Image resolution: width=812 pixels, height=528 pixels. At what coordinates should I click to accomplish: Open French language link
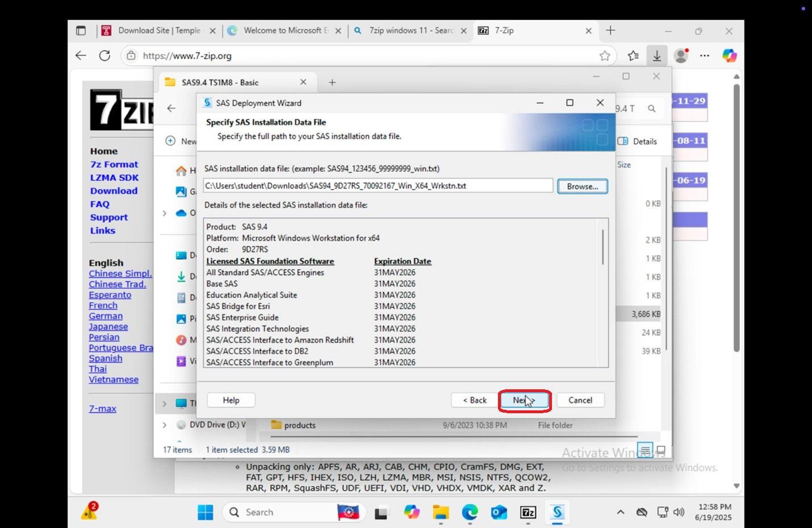pyautogui.click(x=103, y=306)
